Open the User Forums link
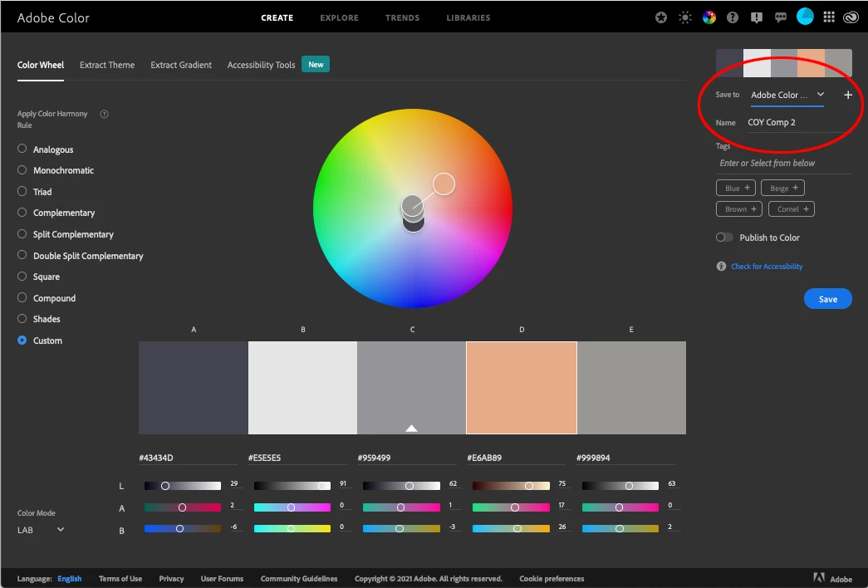868x588 pixels. click(222, 579)
